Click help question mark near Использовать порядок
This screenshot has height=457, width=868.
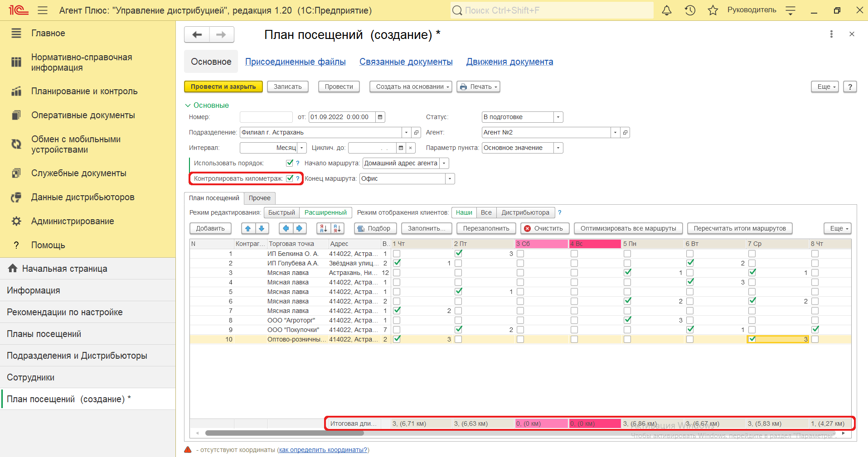point(298,163)
